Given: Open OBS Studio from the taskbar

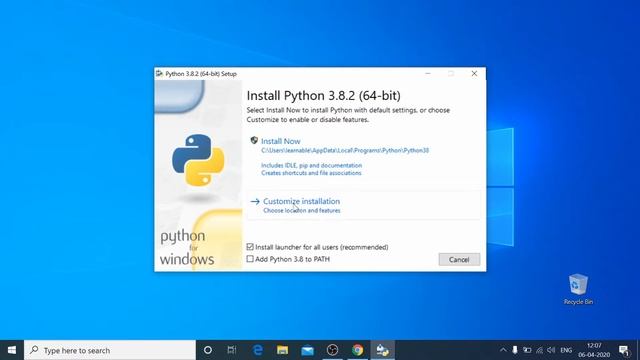Looking at the screenshot, I should (332, 350).
